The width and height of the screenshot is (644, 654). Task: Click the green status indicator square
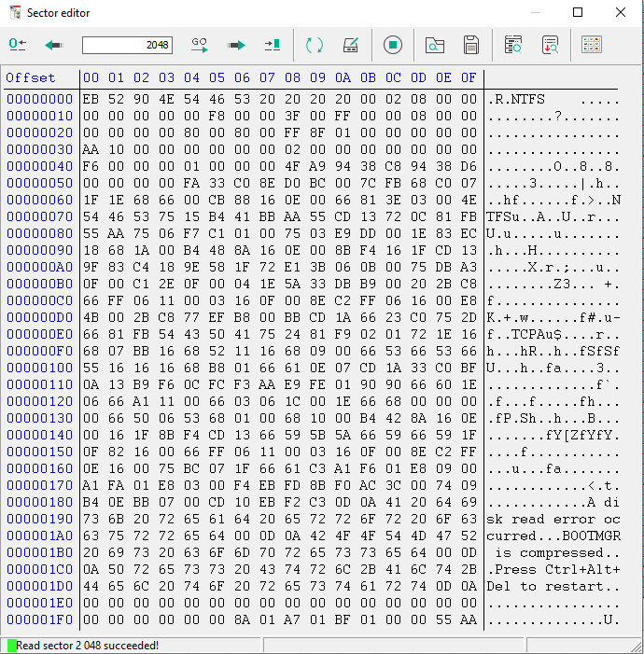click(12, 646)
